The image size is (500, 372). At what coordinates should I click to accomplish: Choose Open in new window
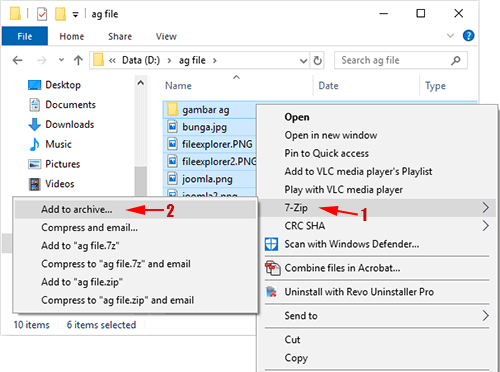377,135
